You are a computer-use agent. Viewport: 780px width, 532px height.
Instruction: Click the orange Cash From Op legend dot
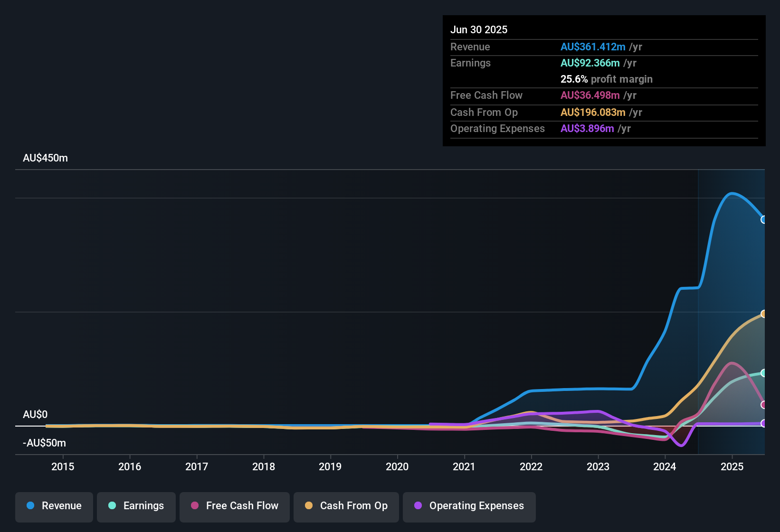click(309, 506)
